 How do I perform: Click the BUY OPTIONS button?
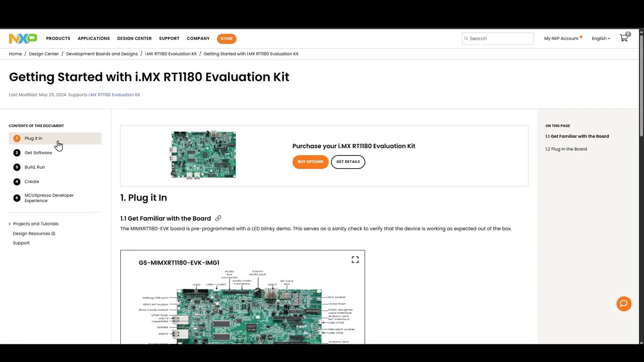[310, 161]
